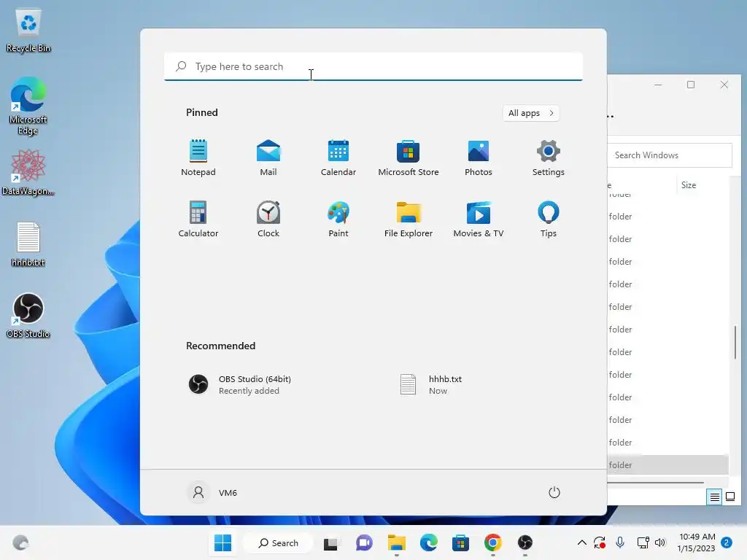Image resolution: width=747 pixels, height=560 pixels.
Task: Open the VM6 user account menu
Action: [213, 492]
